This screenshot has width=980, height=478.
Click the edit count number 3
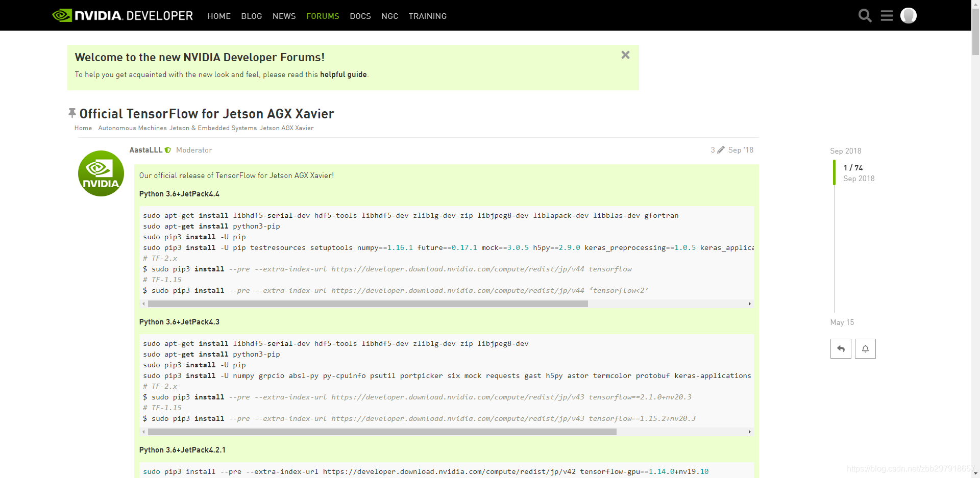(713, 150)
